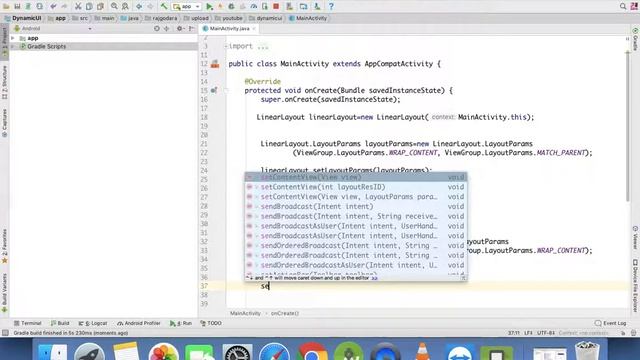Click the project panel settings gear
The image size is (640, 360).
click(180, 29)
